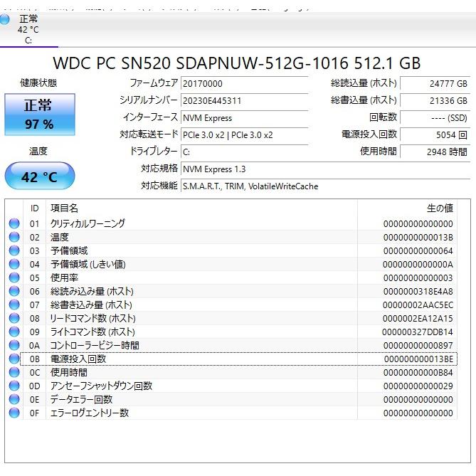The width and height of the screenshot is (476, 476).
Task: Click status orb for row 01 クリティカルワーニング
Action: (x=14, y=223)
